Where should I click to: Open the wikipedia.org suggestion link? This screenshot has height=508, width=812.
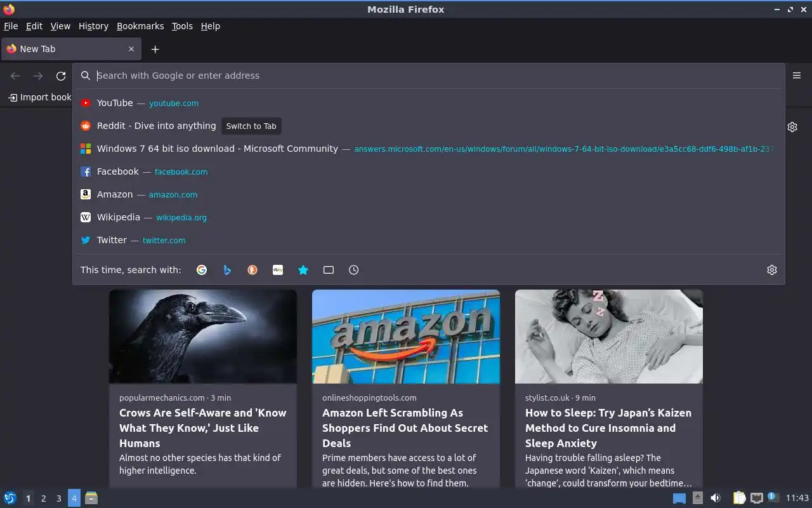pyautogui.click(x=181, y=217)
